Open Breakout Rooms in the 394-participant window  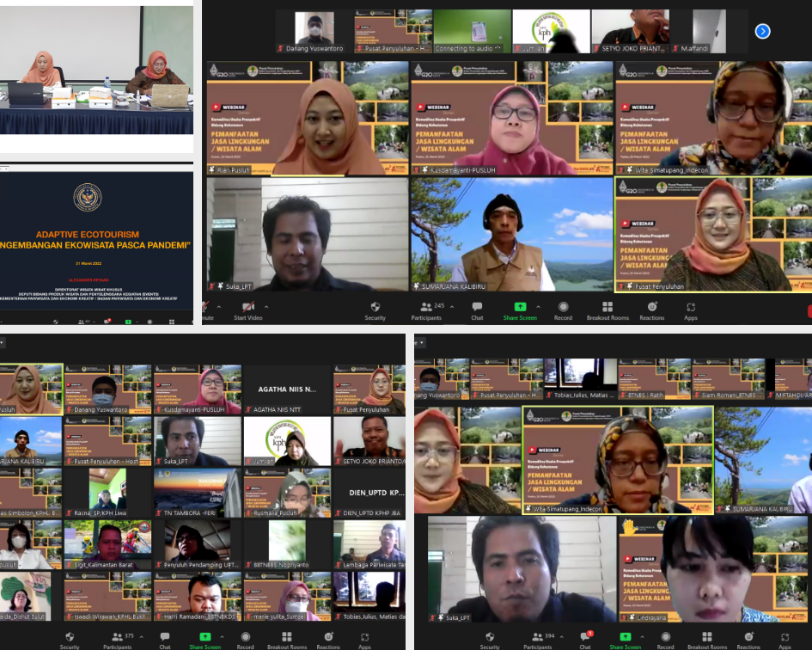[x=707, y=641]
